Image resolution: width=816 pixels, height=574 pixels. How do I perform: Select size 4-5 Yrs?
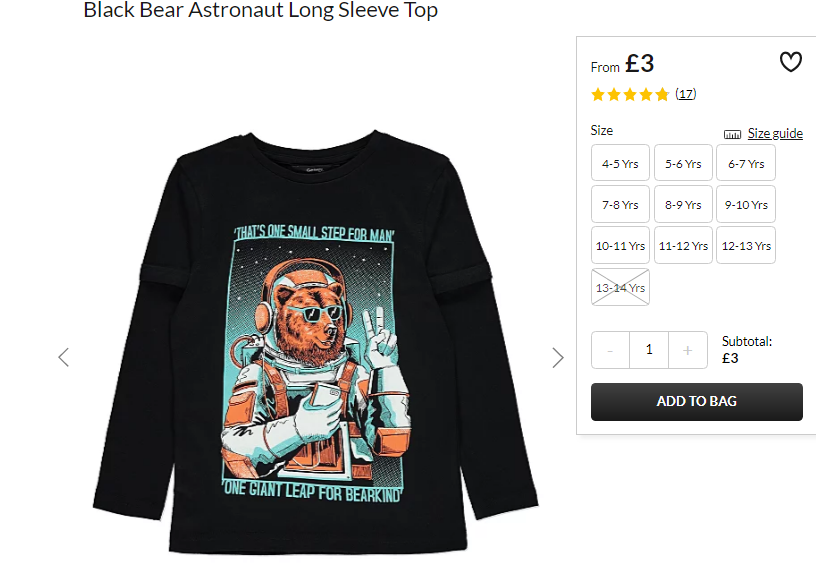tap(620, 163)
